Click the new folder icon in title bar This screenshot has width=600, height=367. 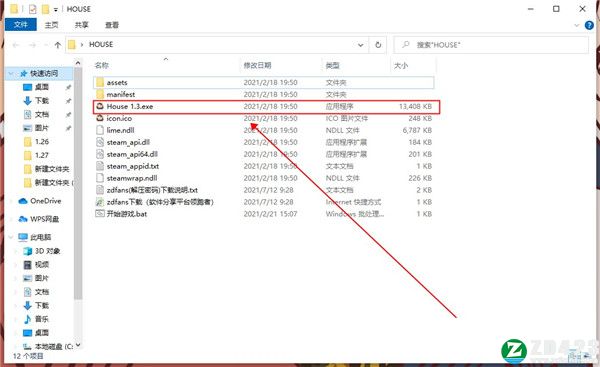(x=46, y=9)
